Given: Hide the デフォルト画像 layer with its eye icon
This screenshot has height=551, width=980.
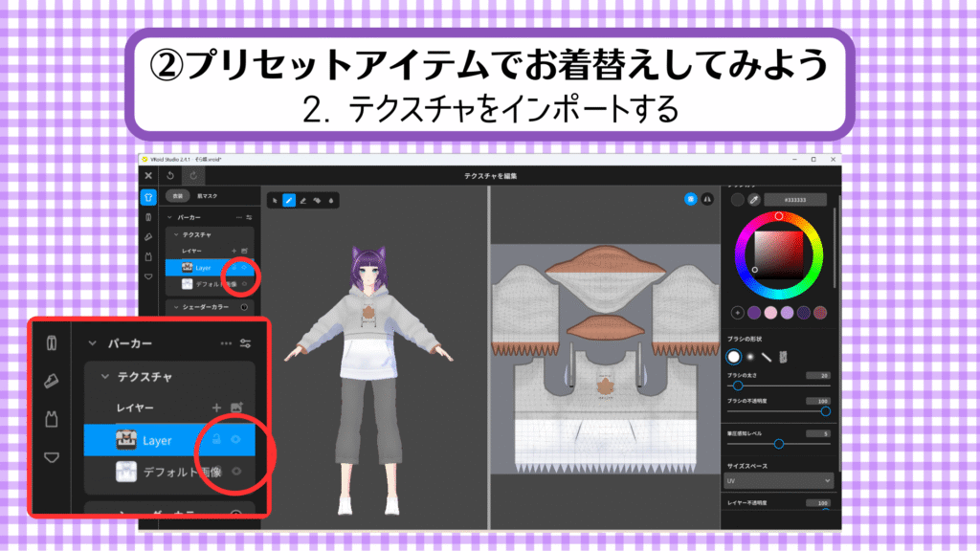Looking at the screenshot, I should pyautogui.click(x=245, y=284).
